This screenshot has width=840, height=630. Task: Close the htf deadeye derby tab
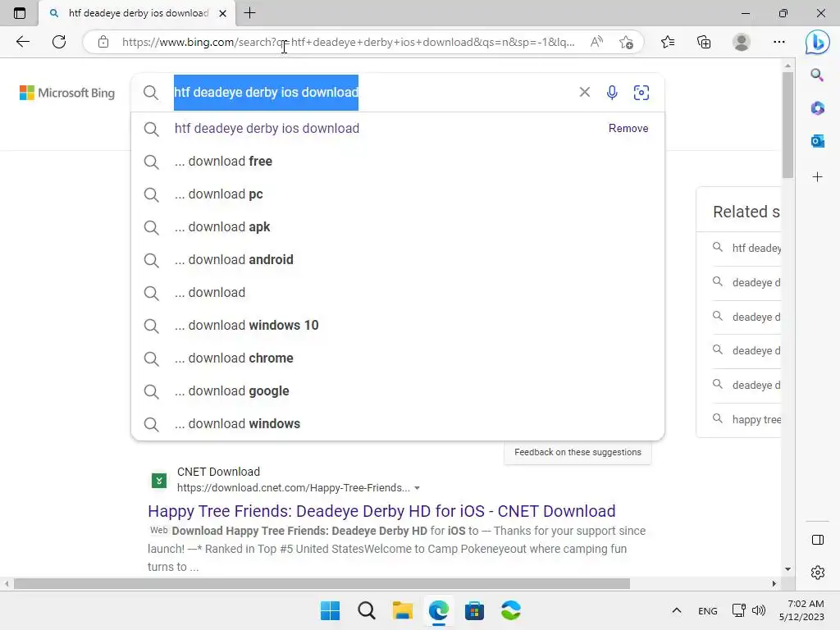click(223, 13)
